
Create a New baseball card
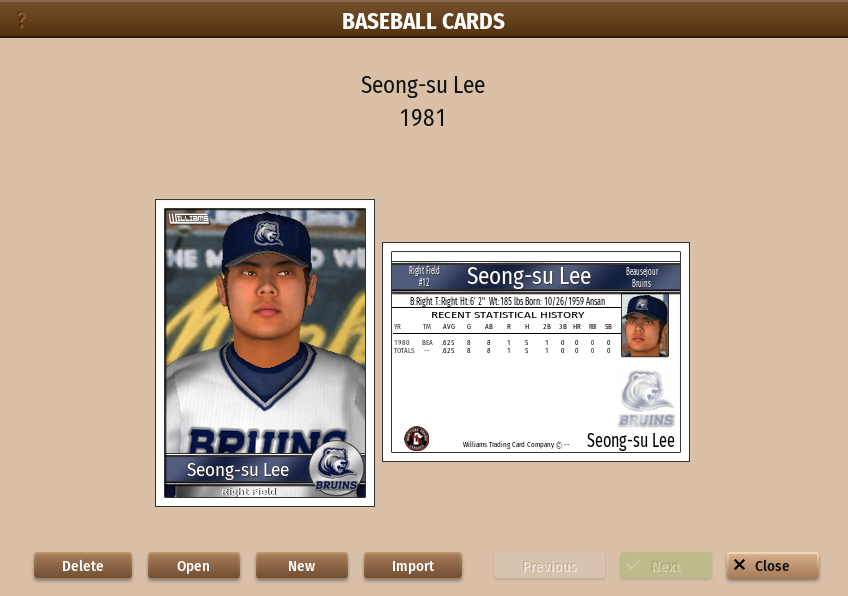[x=302, y=566]
